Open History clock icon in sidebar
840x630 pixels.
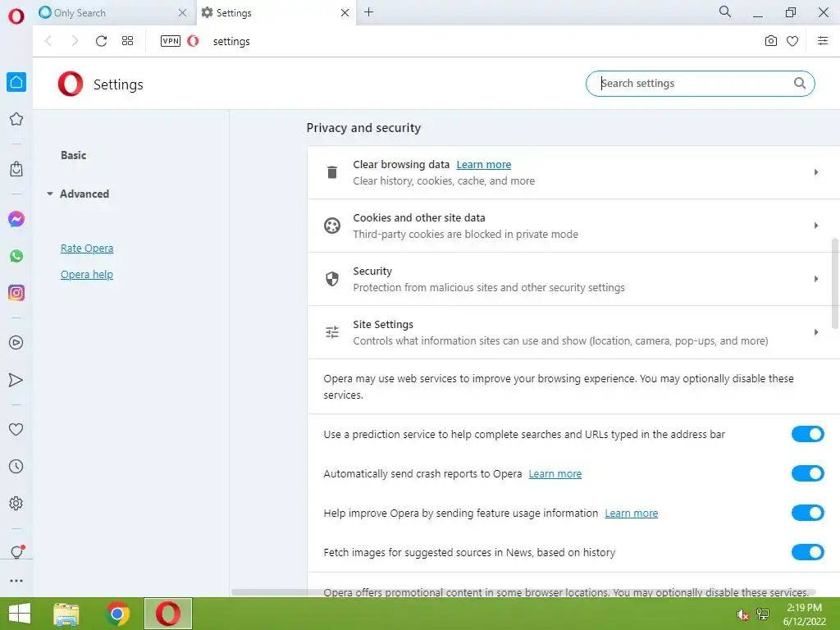click(16, 466)
